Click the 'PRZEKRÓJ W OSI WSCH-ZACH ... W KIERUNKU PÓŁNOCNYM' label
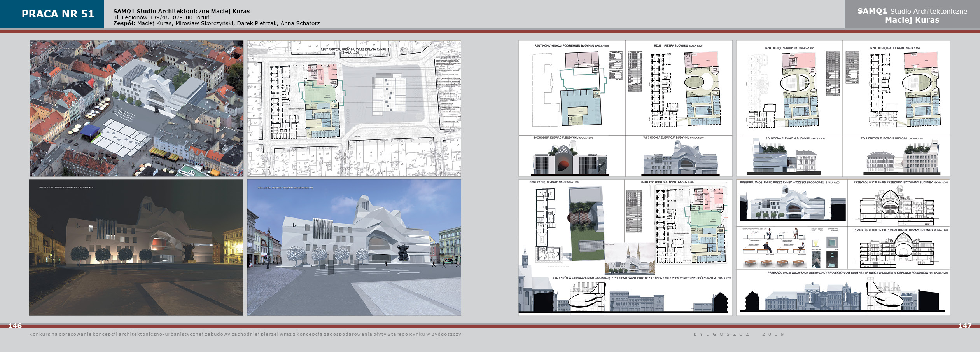Screen dimensions: 980x352 coord(642,278)
